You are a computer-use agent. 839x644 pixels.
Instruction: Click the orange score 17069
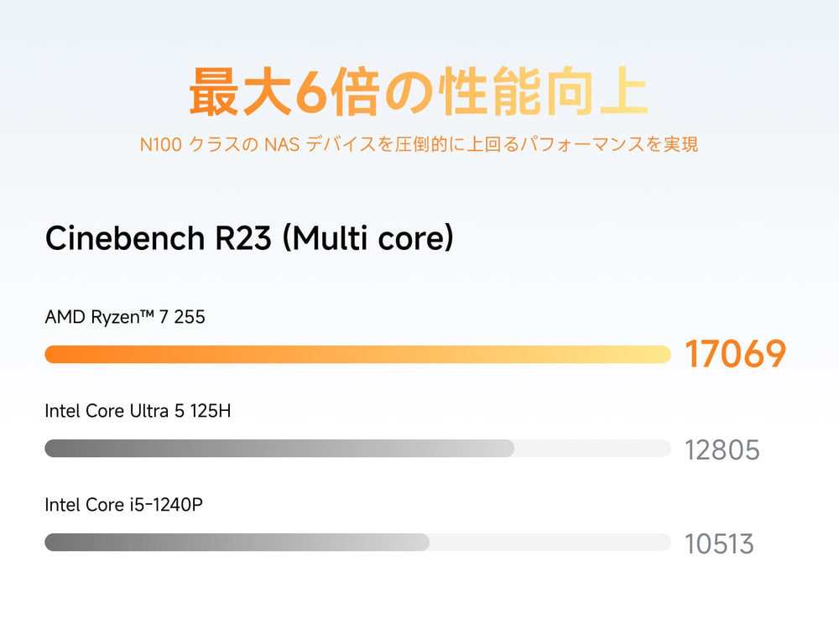click(736, 355)
